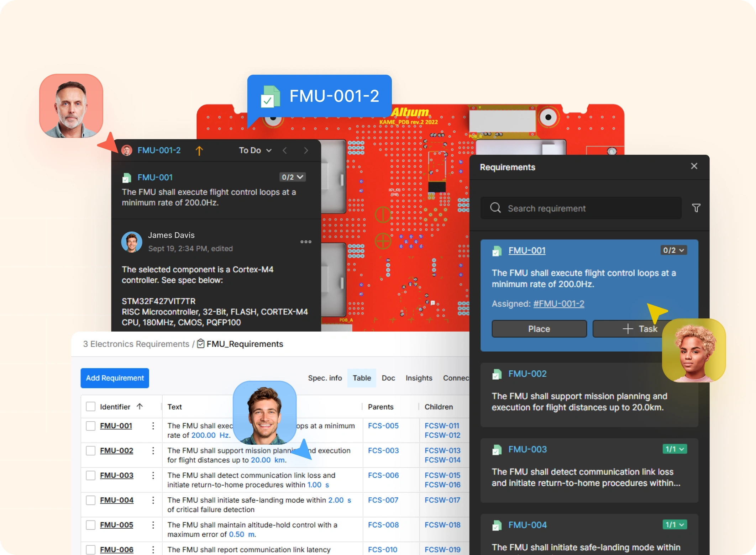
Task: Open the row menu dots for FMU-004
Action: [153, 500]
